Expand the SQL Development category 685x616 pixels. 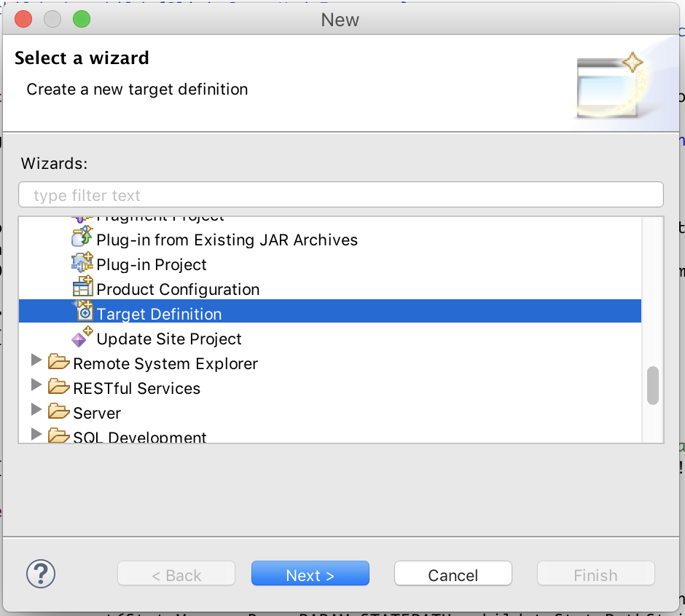point(36,435)
